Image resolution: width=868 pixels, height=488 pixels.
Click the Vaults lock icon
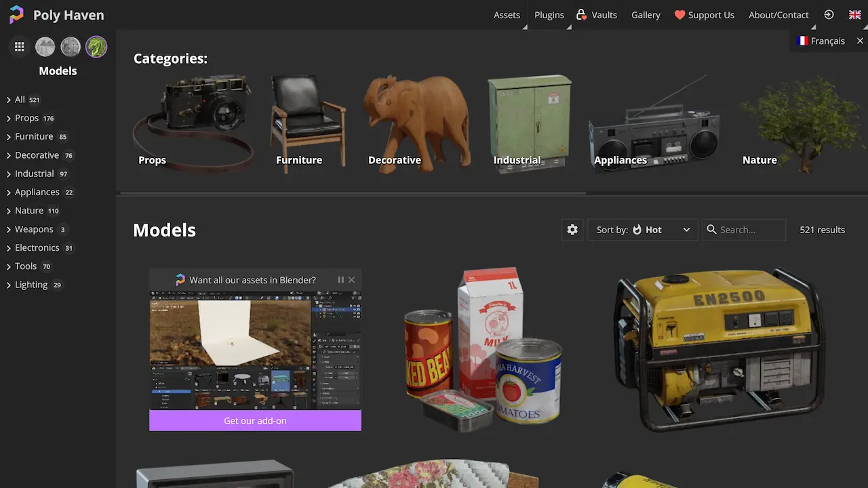[581, 14]
